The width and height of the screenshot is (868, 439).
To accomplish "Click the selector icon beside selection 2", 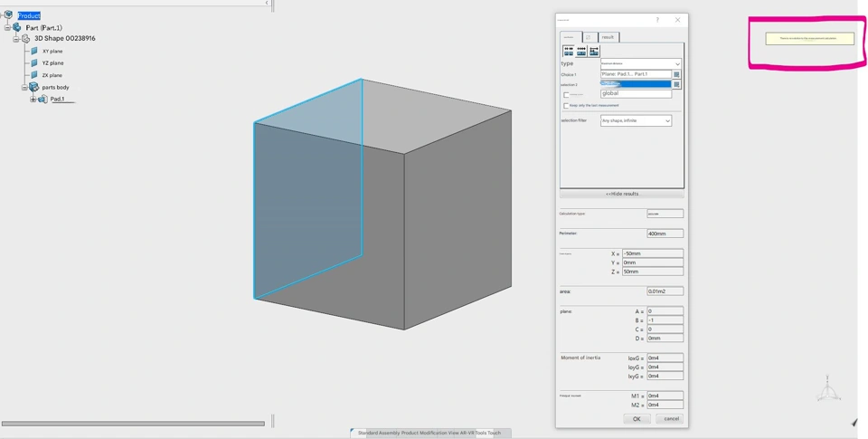I will [676, 84].
